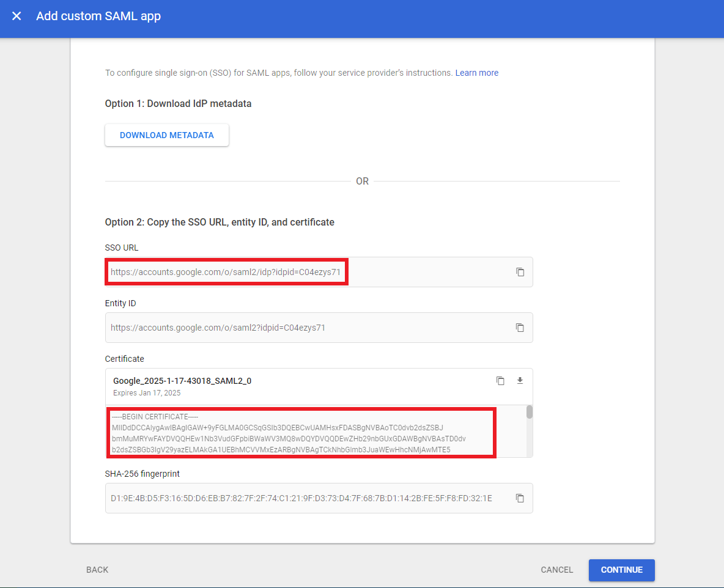The image size is (724, 588).
Task: Download the Google_2025-1-17-43018_SAML2_0 certificate
Action: click(520, 380)
